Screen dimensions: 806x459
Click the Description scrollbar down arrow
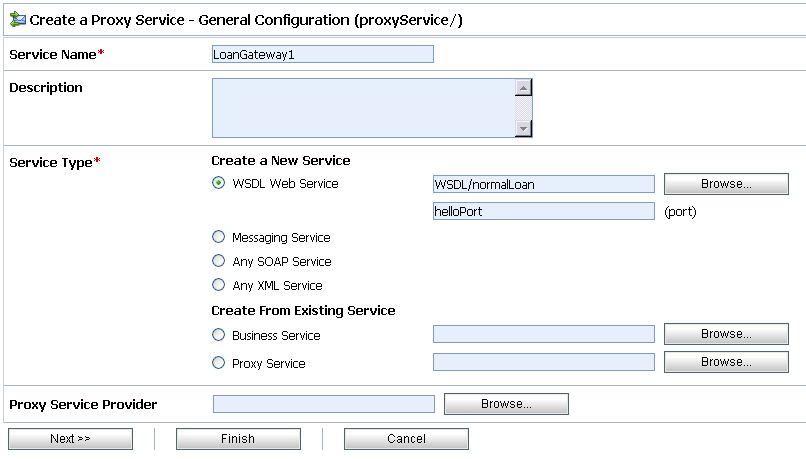(x=523, y=128)
